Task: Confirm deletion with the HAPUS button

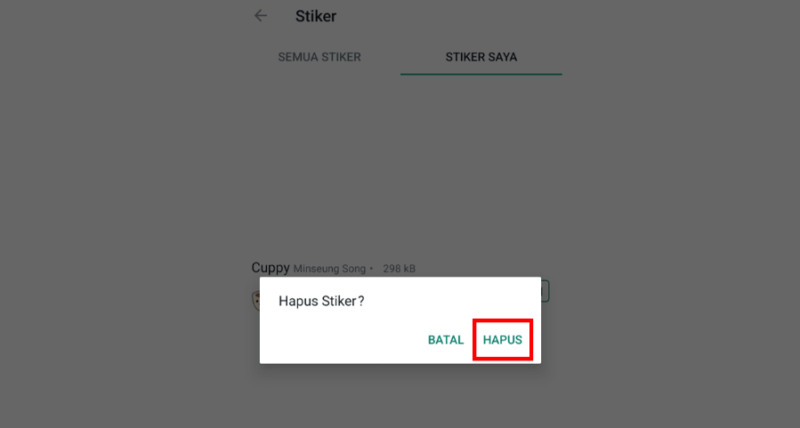Action: [x=503, y=340]
